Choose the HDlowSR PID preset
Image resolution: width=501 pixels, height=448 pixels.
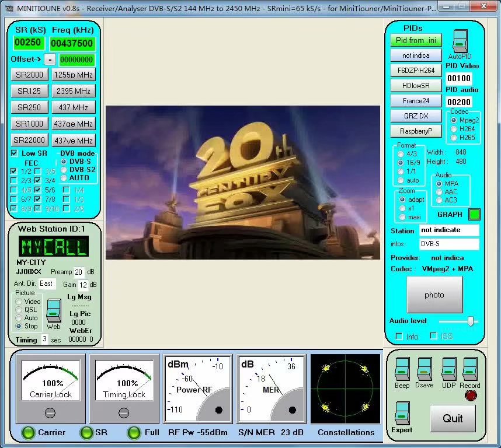click(x=416, y=86)
